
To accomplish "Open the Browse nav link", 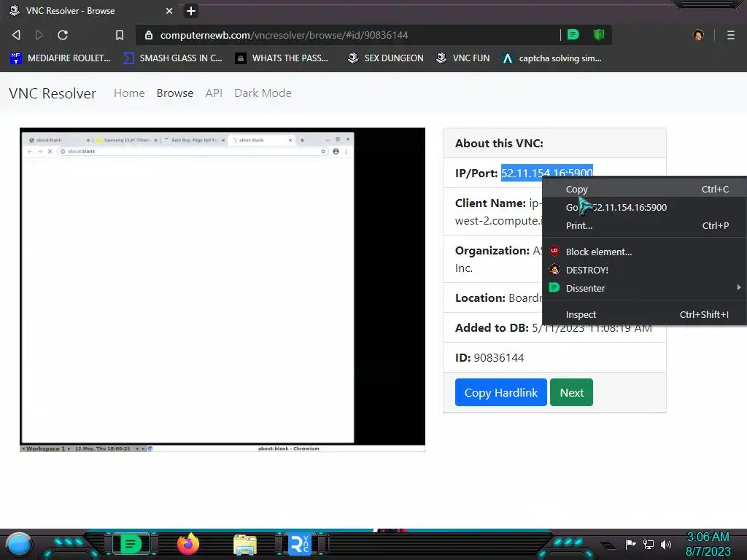I will [x=175, y=93].
